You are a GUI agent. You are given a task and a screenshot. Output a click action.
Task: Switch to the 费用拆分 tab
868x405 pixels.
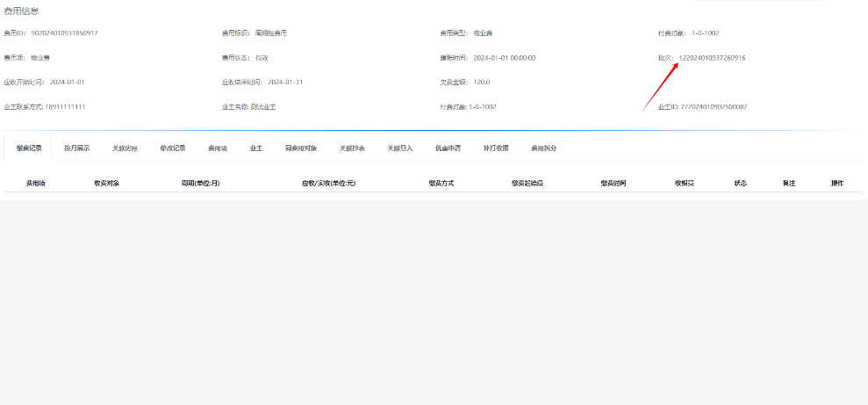tap(543, 148)
